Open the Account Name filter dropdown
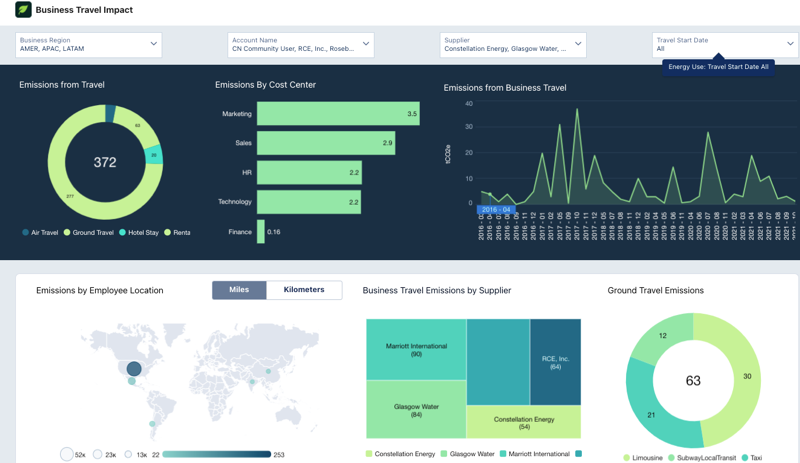This screenshot has width=800, height=463. (301, 45)
